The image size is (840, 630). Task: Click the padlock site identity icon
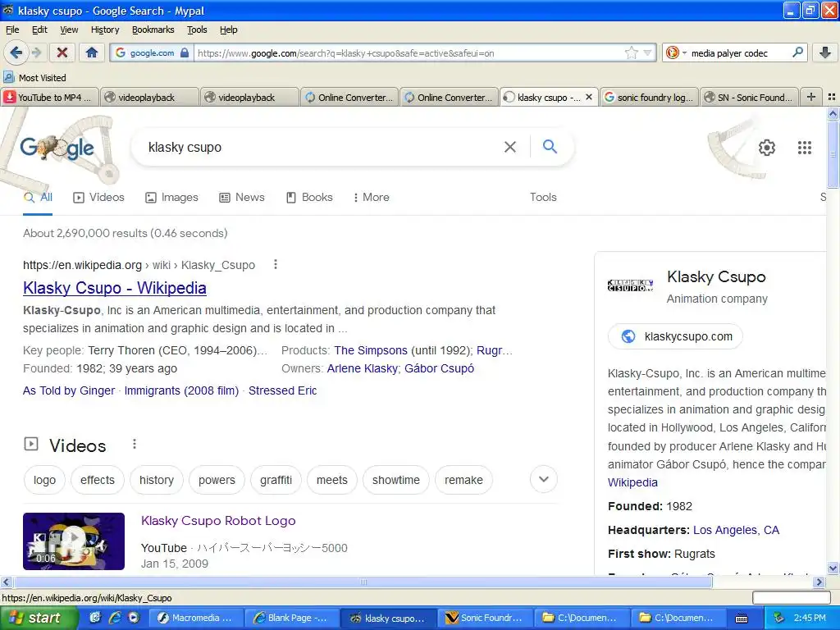185,52
